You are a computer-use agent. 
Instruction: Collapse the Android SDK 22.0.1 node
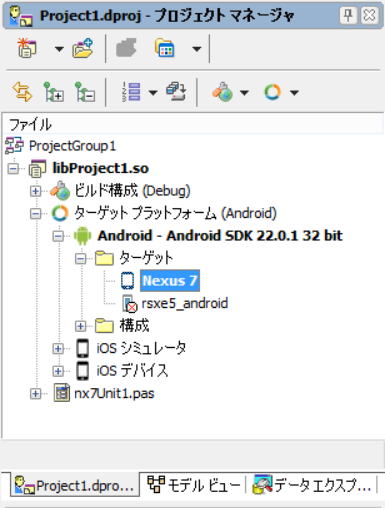(58, 236)
